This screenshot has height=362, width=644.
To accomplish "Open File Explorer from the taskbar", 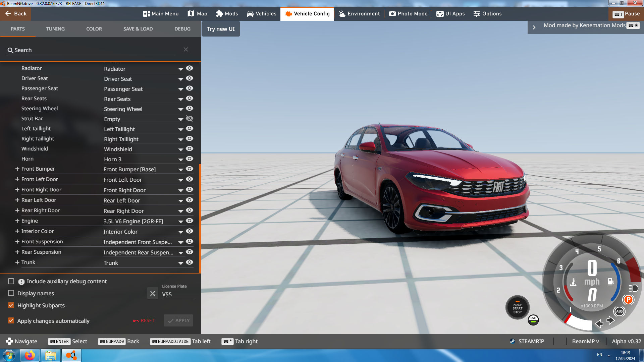I will pos(50,355).
